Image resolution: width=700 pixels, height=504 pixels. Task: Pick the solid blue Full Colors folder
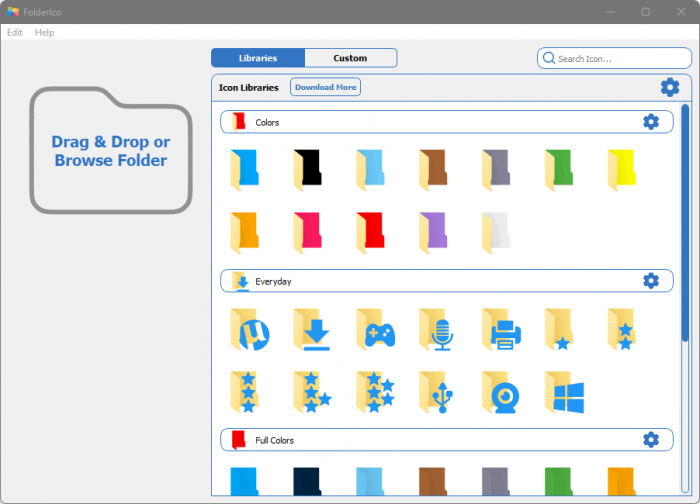245,481
